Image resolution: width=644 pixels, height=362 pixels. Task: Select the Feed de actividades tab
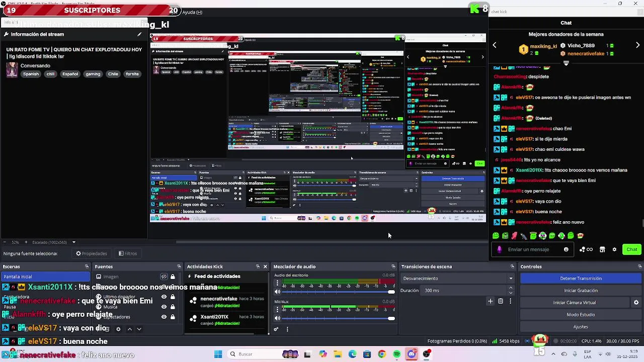pyautogui.click(x=217, y=276)
